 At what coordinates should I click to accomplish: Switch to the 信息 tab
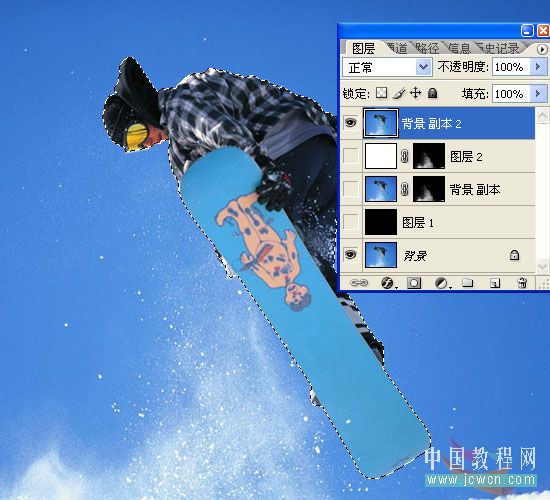(x=458, y=48)
